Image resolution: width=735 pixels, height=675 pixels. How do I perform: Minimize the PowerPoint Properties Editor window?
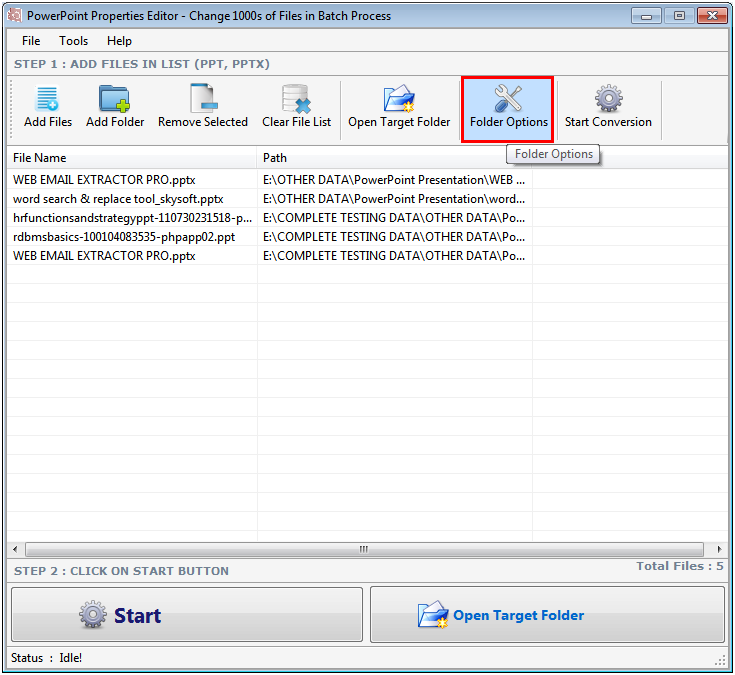[x=646, y=16]
